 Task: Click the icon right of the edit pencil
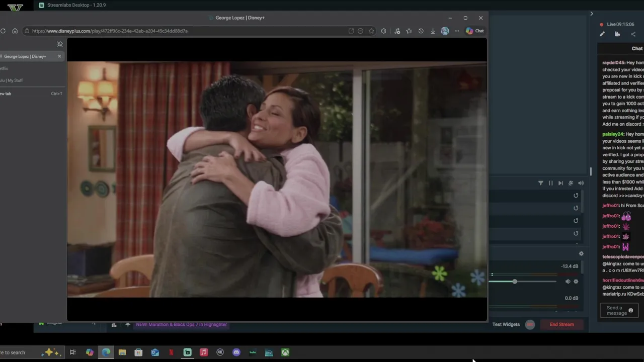[x=617, y=34]
